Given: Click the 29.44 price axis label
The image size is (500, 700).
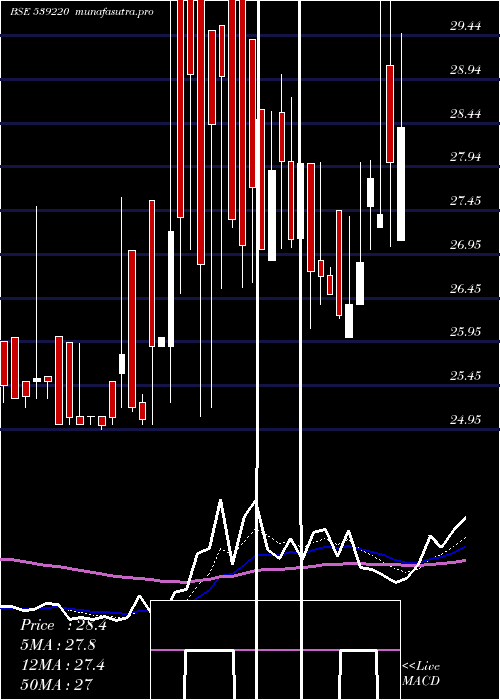Looking at the screenshot, I should (x=465, y=26).
